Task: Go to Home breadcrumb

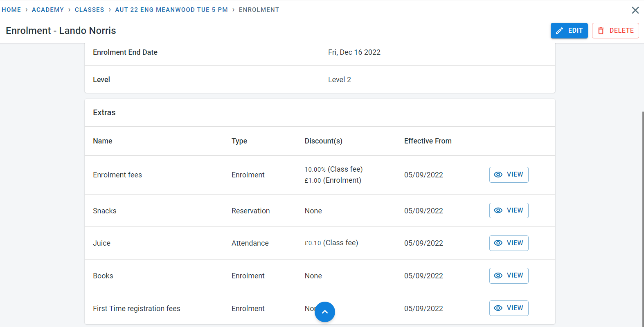Action: point(11,10)
